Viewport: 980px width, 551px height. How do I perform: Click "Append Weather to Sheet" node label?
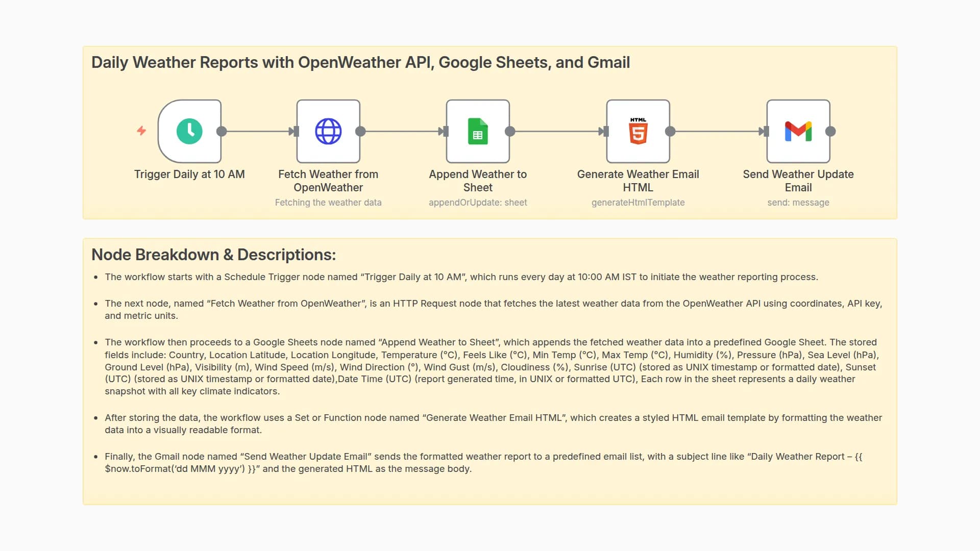coord(478,181)
